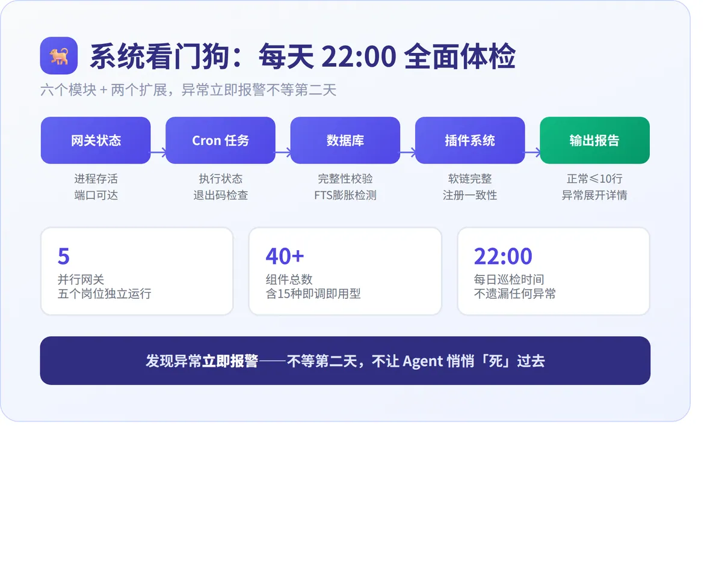Click the text 进程存活
722x588 pixels.
click(96, 179)
